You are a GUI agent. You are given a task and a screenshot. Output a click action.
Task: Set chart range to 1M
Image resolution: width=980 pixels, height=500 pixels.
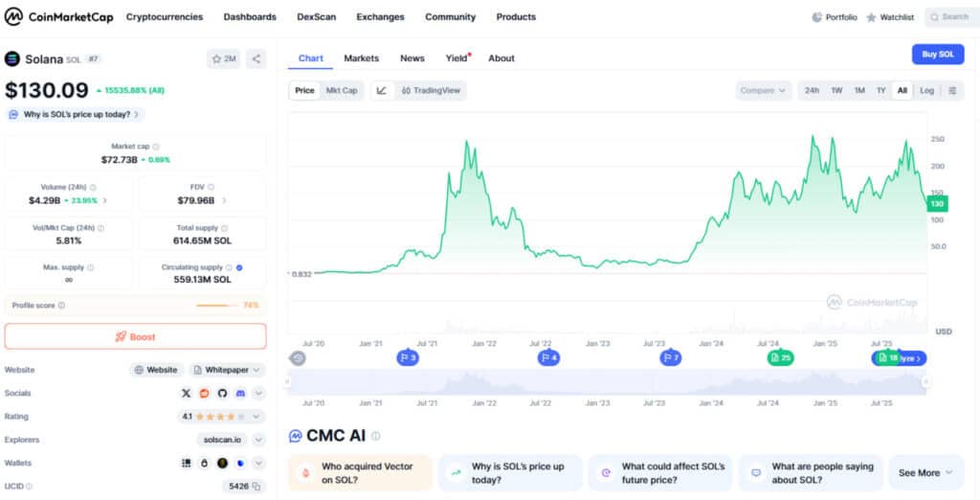click(859, 91)
